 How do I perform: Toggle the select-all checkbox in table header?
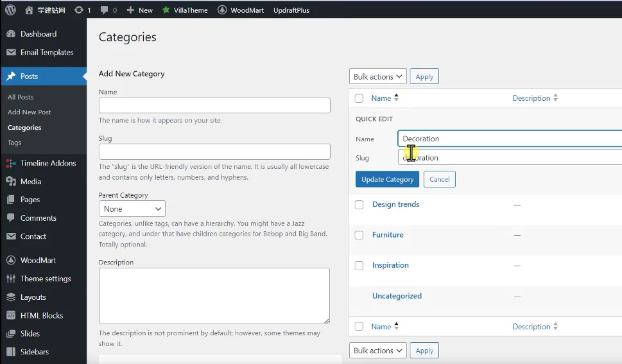tap(359, 98)
